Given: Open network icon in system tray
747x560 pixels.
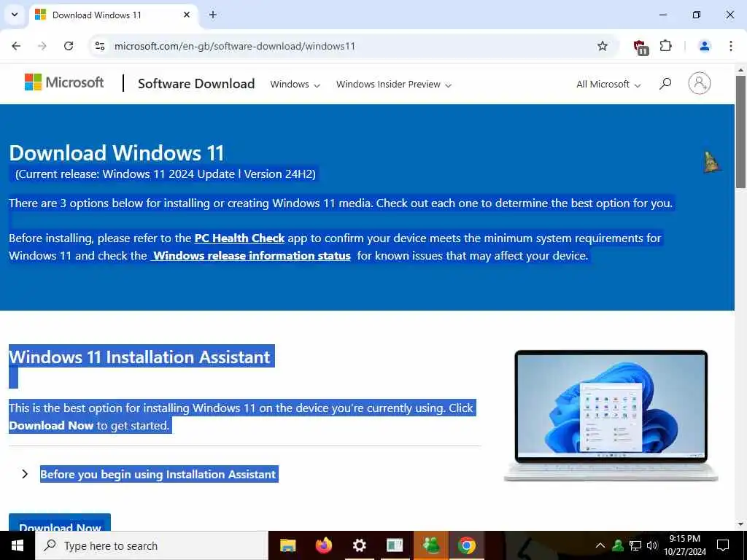Looking at the screenshot, I should pos(635,545).
